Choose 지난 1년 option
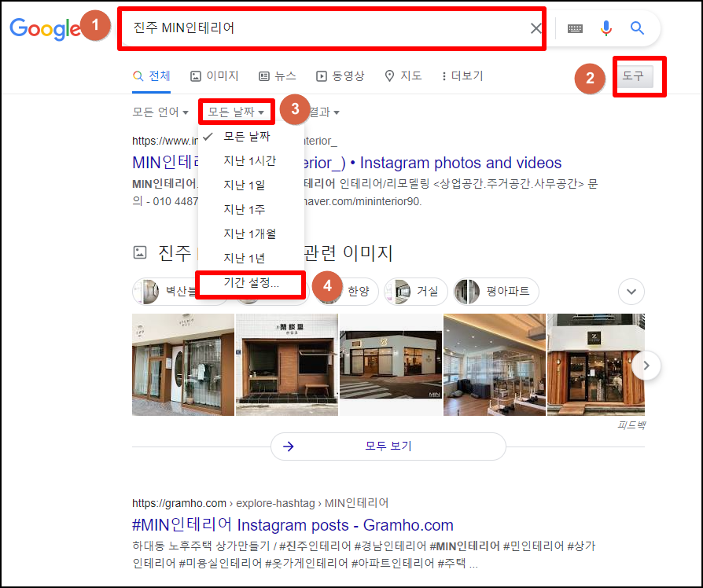The height and width of the screenshot is (588, 703). (x=251, y=258)
